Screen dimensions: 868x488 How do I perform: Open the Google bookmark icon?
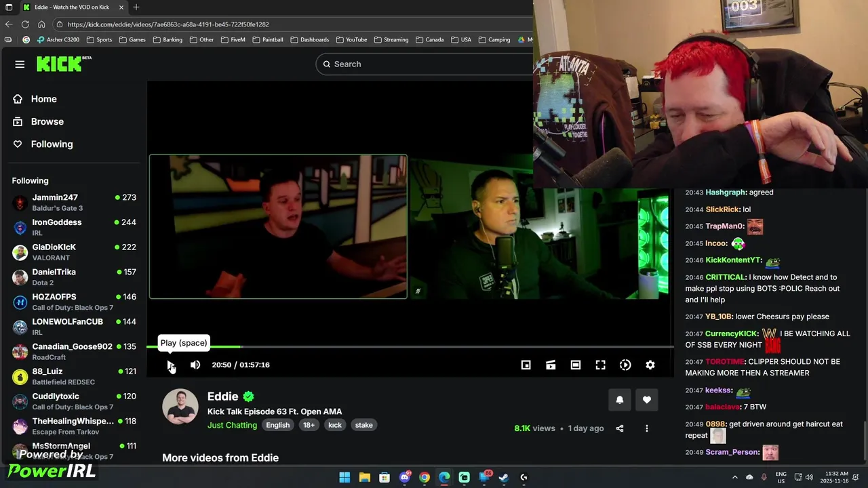(26, 39)
